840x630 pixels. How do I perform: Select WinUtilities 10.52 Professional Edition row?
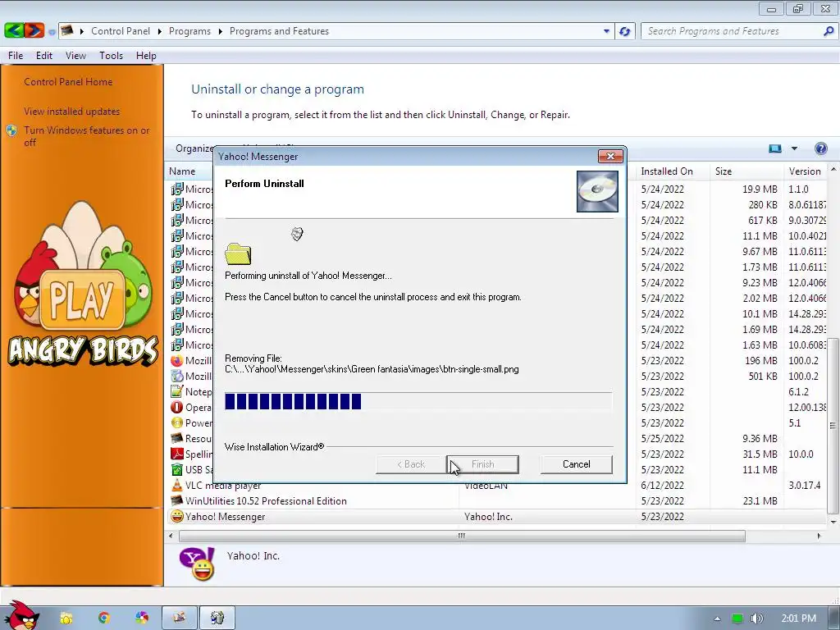496,501
